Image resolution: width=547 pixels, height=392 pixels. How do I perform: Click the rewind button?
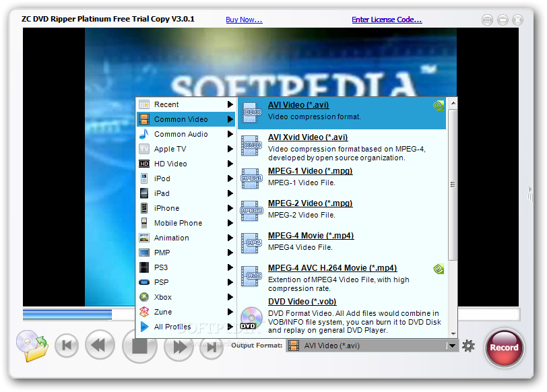[100, 346]
